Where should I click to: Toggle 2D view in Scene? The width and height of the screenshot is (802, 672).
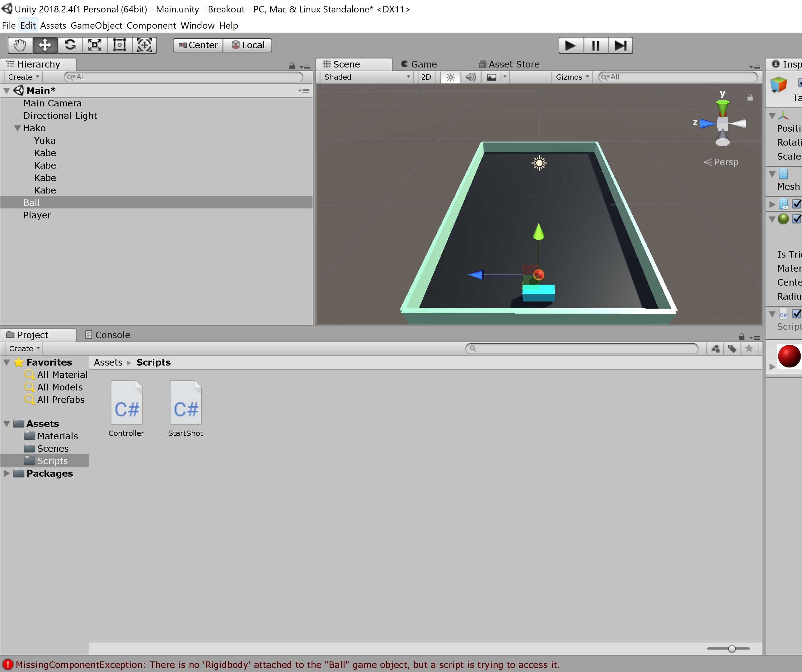[x=426, y=77]
